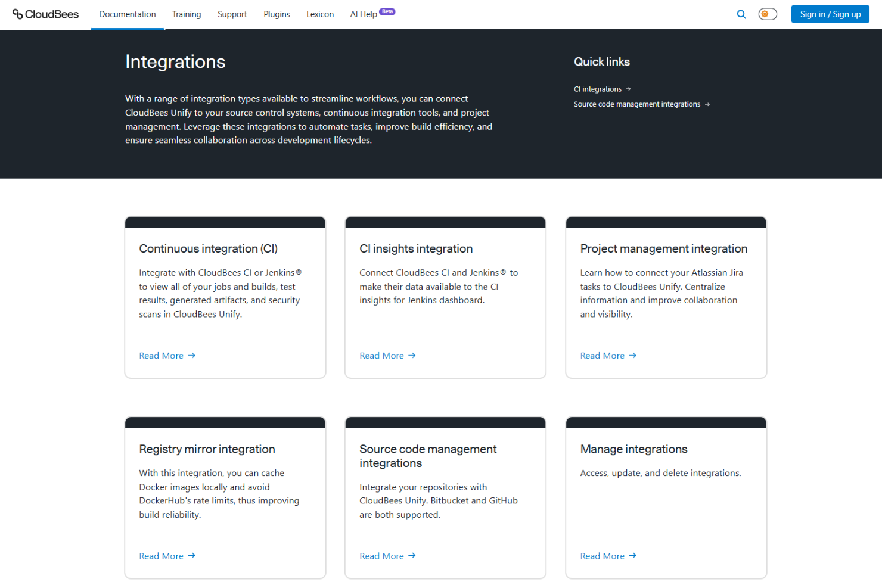Click the CloudBees logo
This screenshot has height=588, width=882.
(45, 14)
